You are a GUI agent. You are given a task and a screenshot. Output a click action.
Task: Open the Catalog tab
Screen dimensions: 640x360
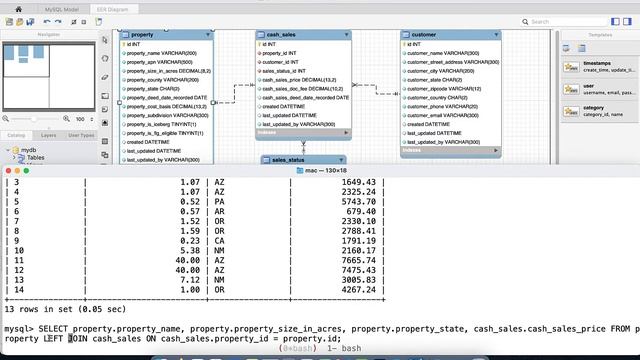click(16, 135)
